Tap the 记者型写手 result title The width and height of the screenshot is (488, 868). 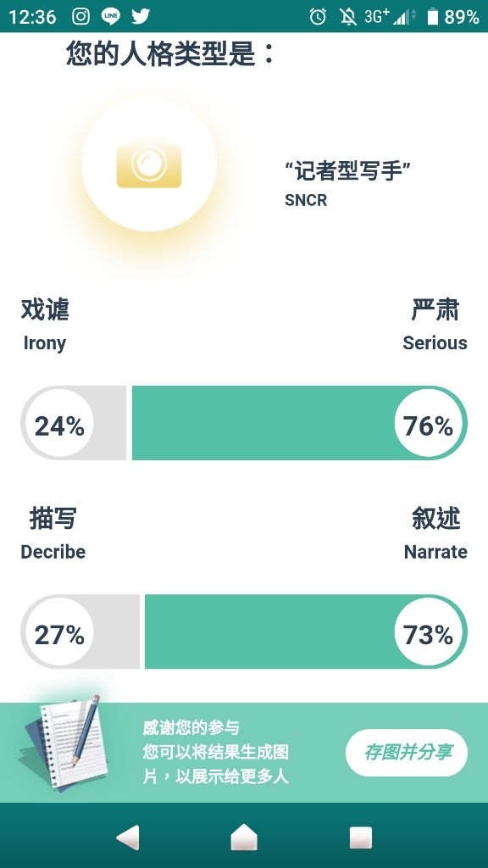[347, 171]
